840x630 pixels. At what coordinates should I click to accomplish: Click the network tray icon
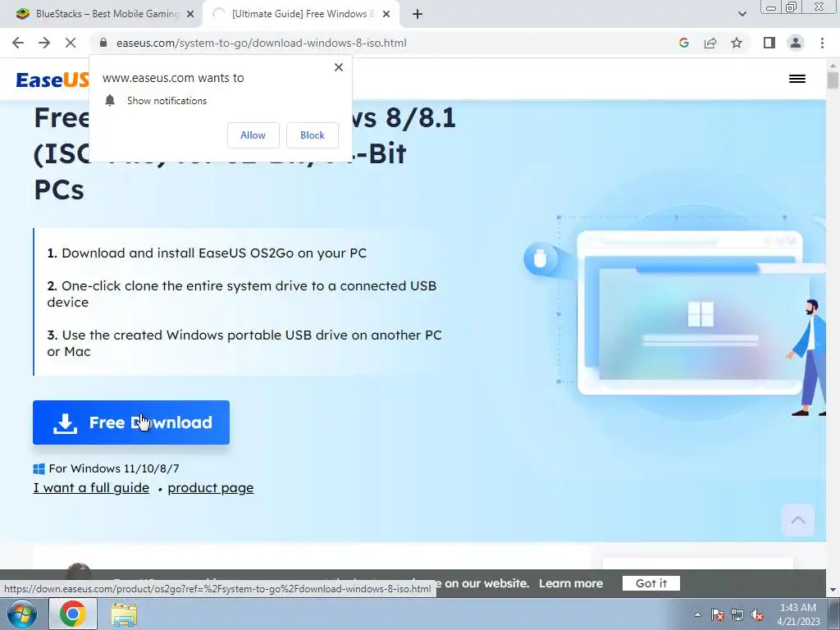point(737,614)
